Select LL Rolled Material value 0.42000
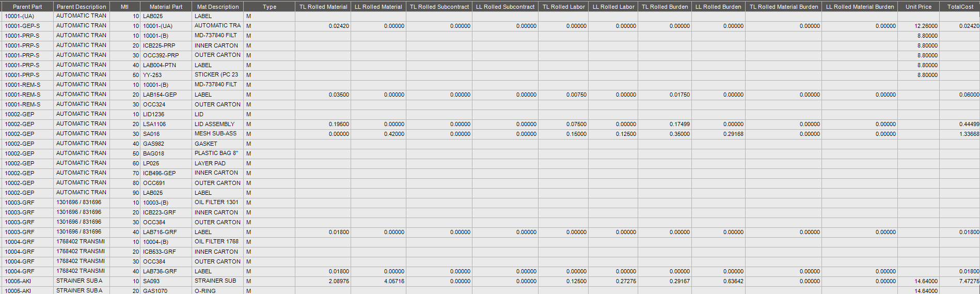The width and height of the screenshot is (980, 294). click(378, 134)
